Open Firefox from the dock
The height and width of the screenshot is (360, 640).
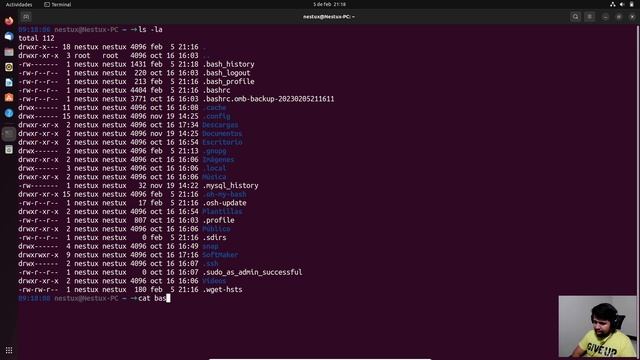(x=9, y=21)
